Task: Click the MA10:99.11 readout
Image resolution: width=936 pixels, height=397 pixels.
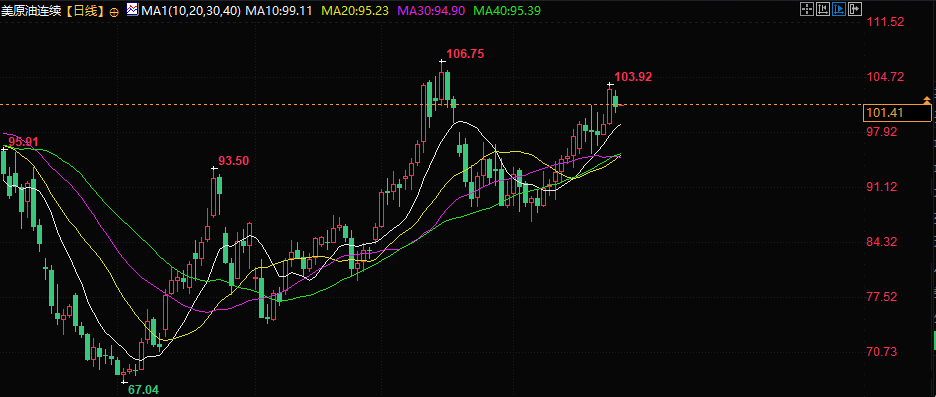Action: pyautogui.click(x=280, y=10)
